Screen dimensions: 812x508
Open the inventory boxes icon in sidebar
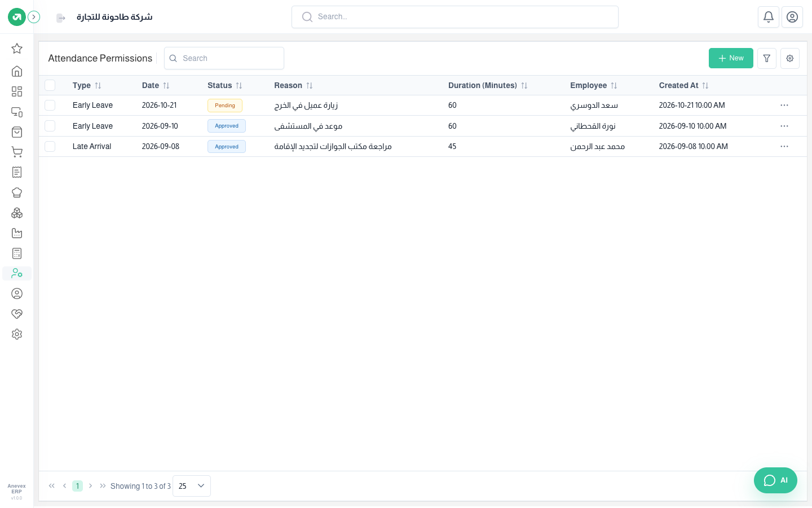[17, 213]
